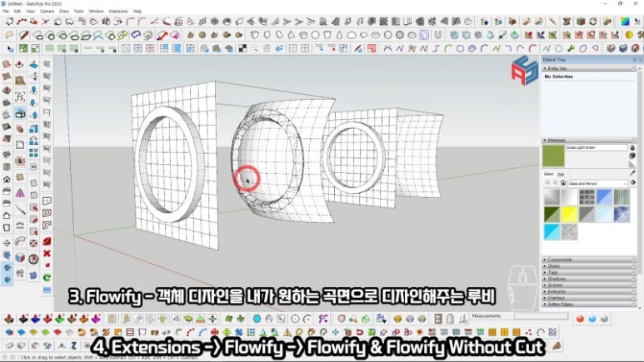Click the black and white checkered icon
Screen dimensions: 644x362
coord(242,48)
